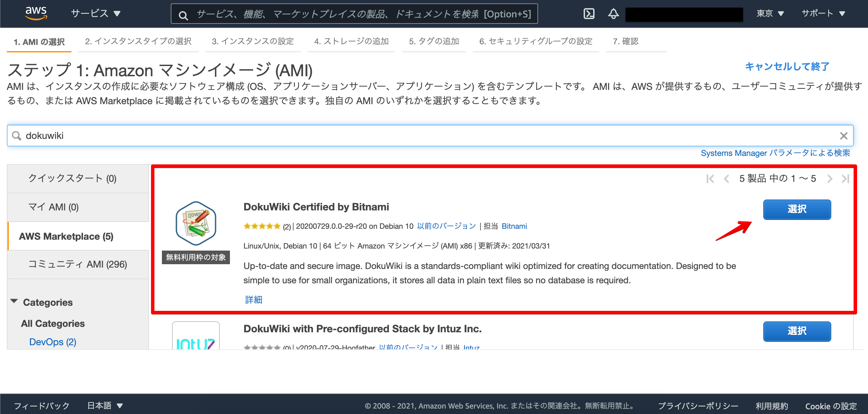This screenshot has height=414, width=868.
Task: Select All Categories filter
Action: tap(53, 323)
